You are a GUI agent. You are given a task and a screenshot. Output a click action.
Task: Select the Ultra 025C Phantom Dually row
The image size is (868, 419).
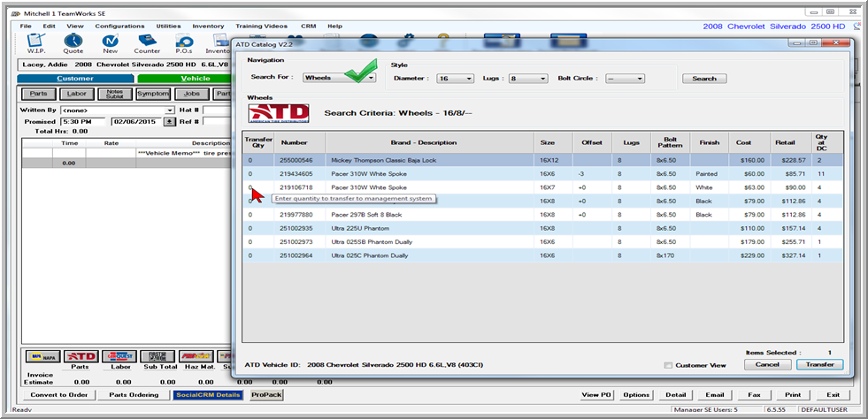click(543, 255)
